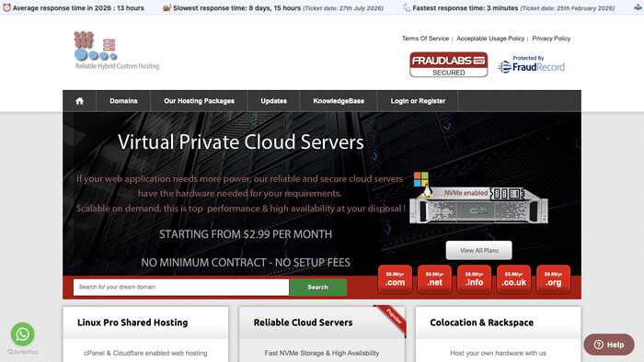Viewport: 644px width, 362px height.
Task: Open the home icon in navigation bar
Action: [x=79, y=101]
